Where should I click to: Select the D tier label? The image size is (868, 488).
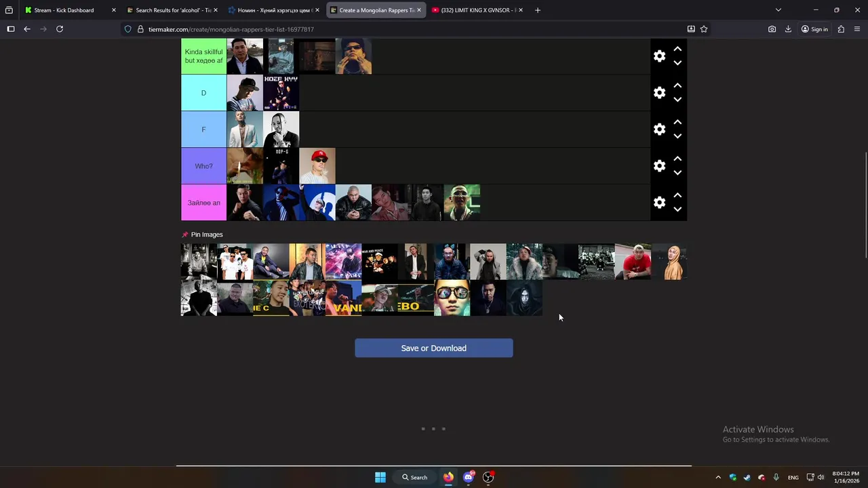click(x=203, y=93)
